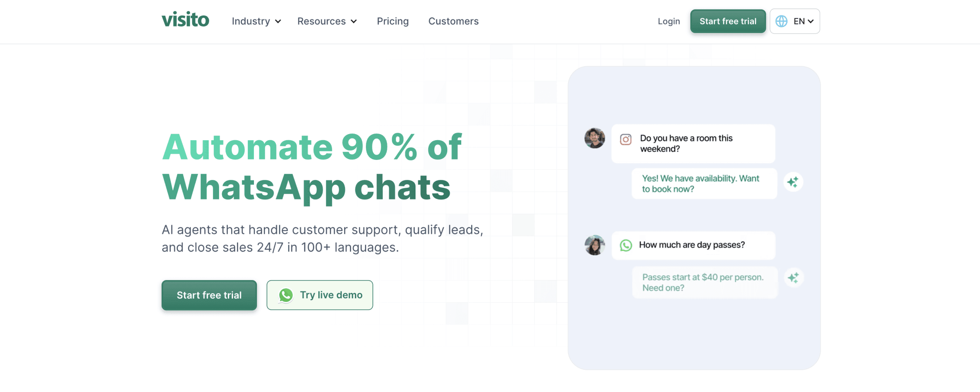
Task: Click the WhatsApp icon on Try live demo
Action: [286, 295]
